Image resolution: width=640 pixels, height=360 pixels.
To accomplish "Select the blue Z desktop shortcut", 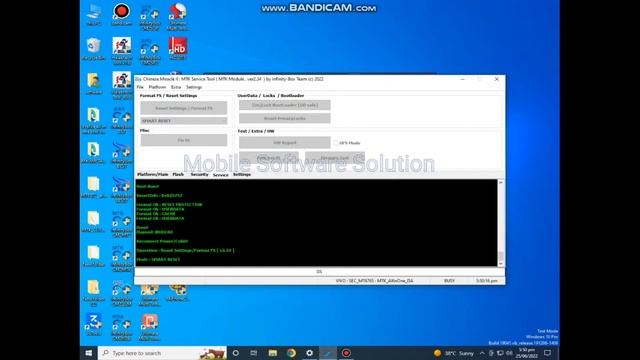I will [x=93, y=324].
